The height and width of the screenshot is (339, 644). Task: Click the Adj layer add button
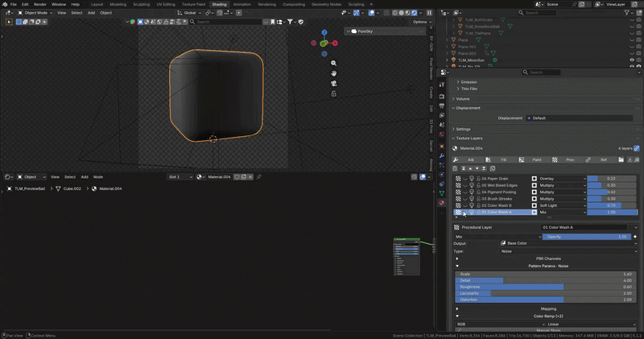point(467,160)
